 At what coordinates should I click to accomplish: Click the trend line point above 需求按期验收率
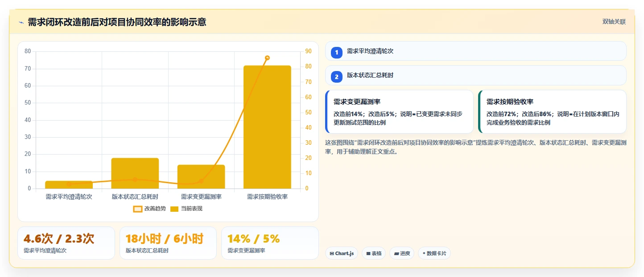click(267, 58)
